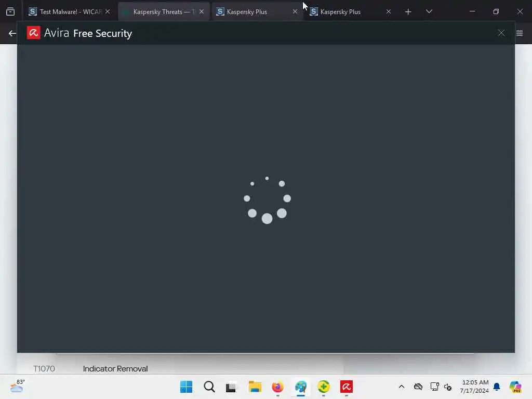Close the Kaspersky Threats tab
Screen dimensions: 532x399
click(x=202, y=11)
